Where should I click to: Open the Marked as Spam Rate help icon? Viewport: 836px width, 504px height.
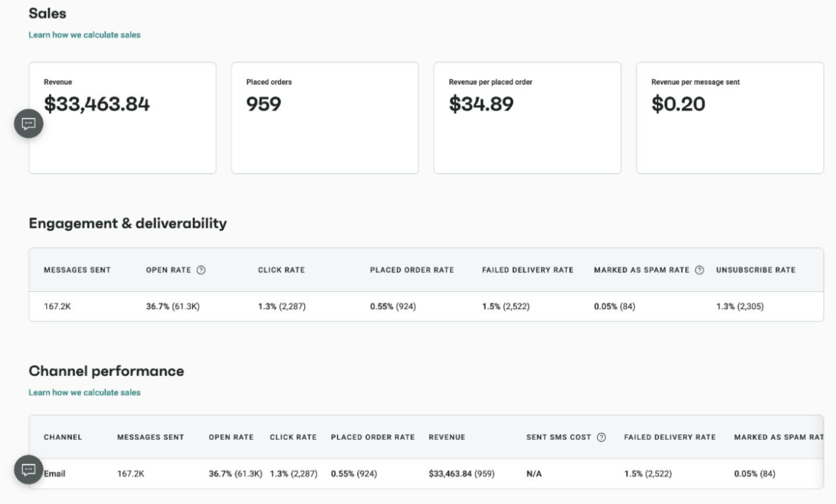coord(700,270)
